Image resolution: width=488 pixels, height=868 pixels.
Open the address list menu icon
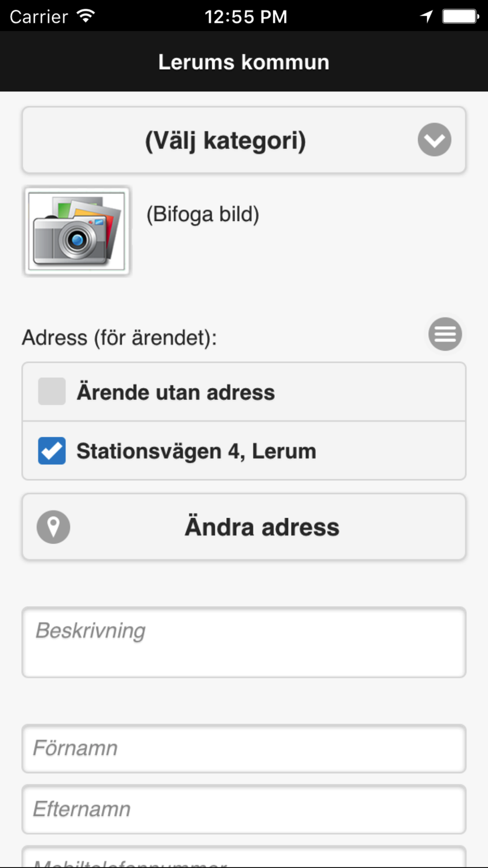445,334
